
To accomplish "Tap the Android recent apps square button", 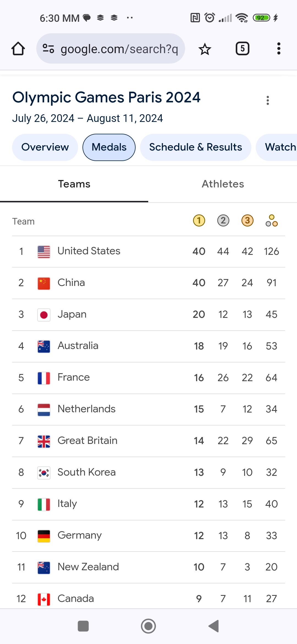I will click(x=83, y=626).
